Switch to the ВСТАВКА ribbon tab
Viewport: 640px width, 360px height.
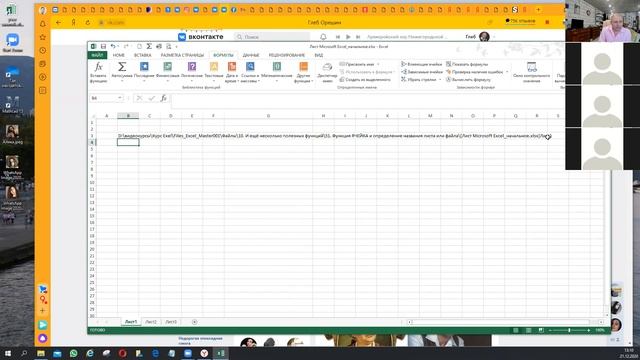tap(142, 55)
